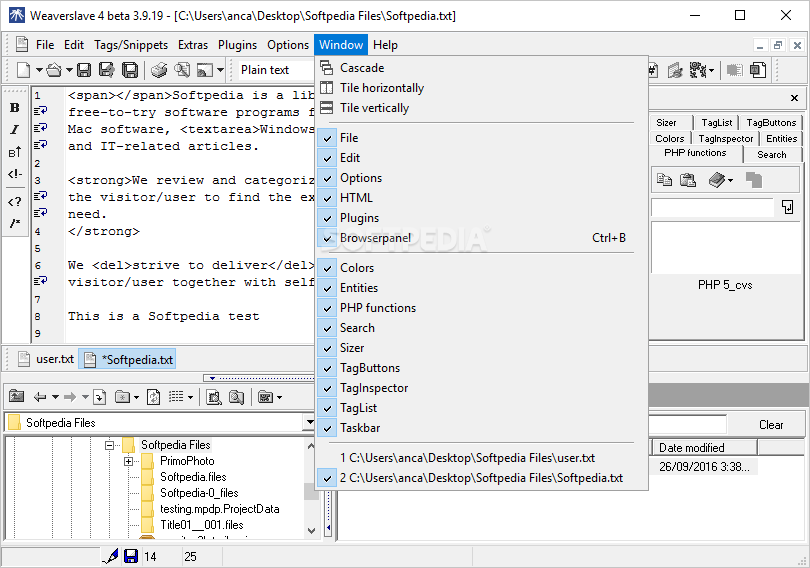
Task: Click the paste clipboard icon in PHP panel
Action: [688, 180]
